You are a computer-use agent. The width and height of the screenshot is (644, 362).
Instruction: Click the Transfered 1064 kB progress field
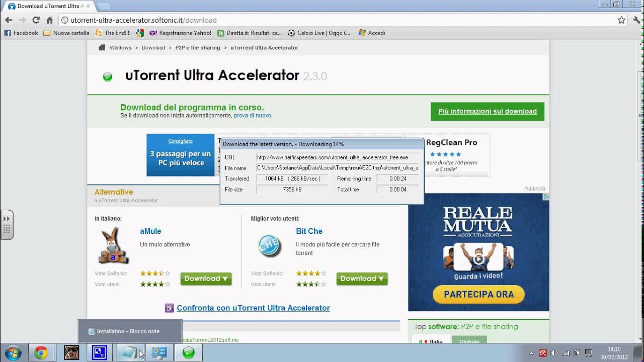click(x=292, y=178)
